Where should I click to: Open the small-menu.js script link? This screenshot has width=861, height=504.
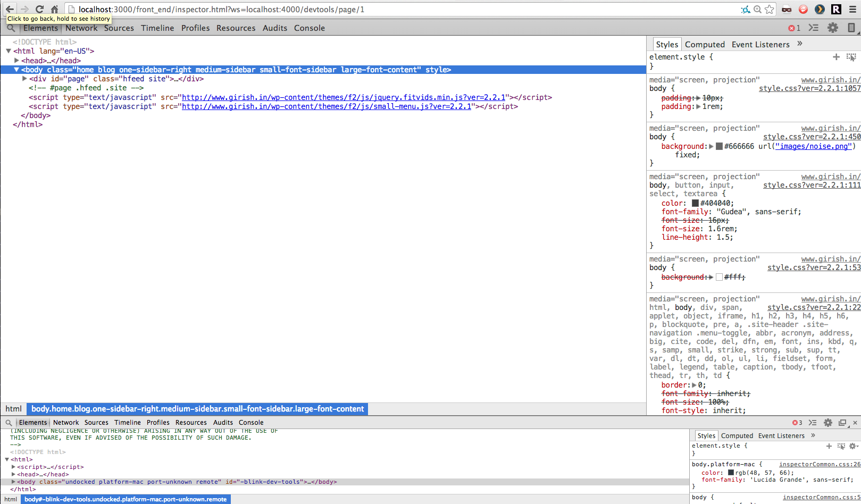click(x=327, y=106)
